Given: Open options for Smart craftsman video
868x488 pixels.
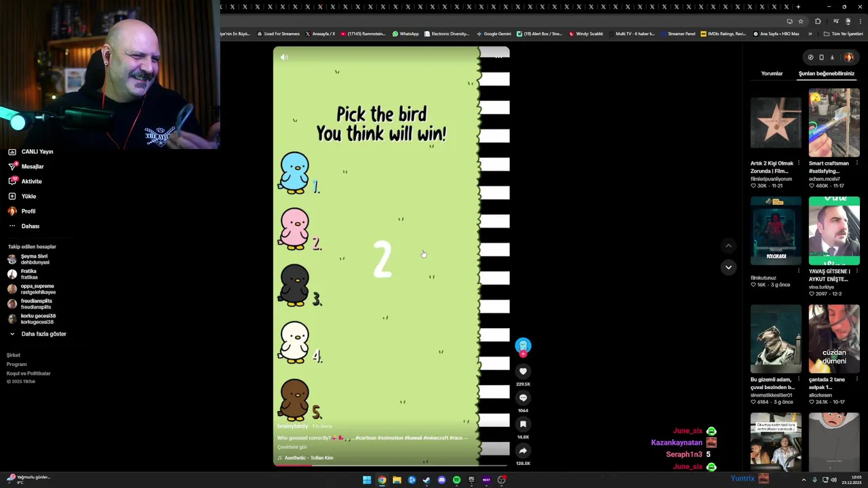Looking at the screenshot, I should tap(857, 163).
